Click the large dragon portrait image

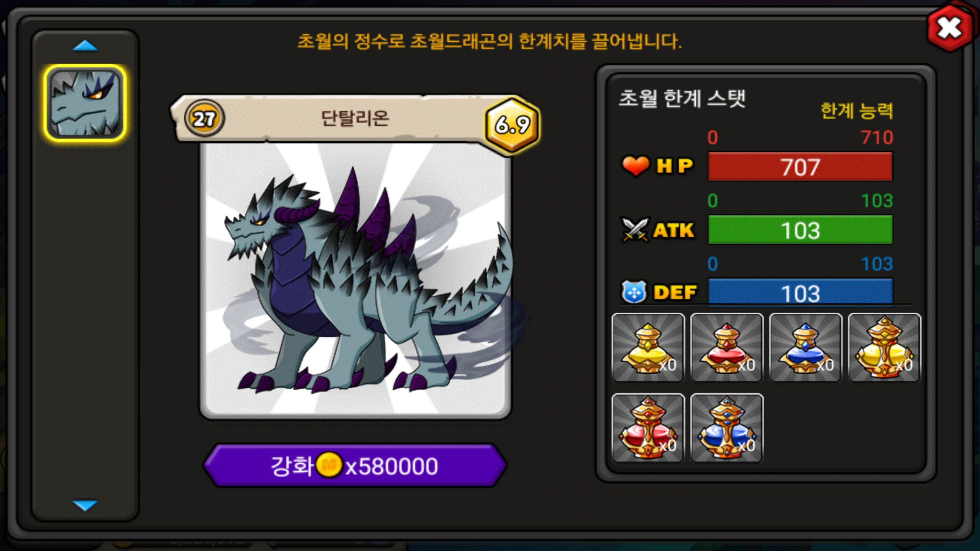click(355, 281)
